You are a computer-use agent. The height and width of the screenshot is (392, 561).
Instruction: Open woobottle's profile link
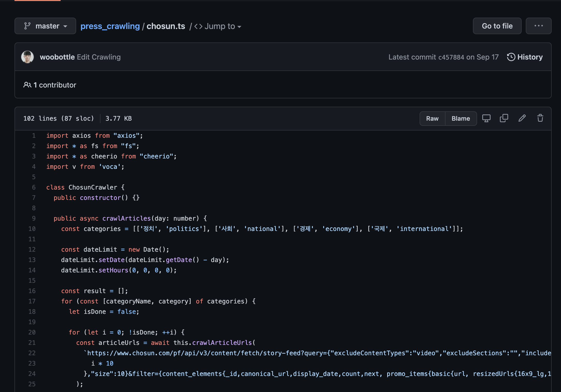(x=57, y=57)
